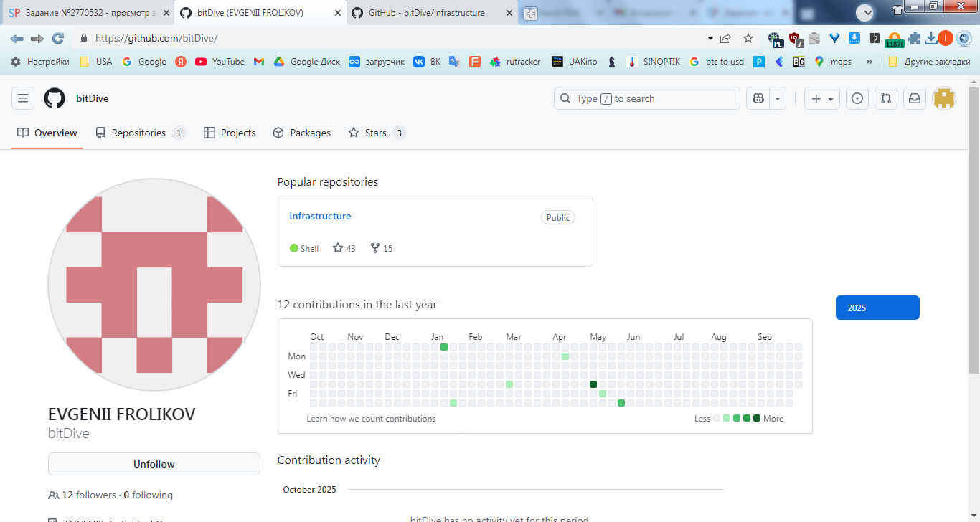
Task: Reload the page with refresh icon
Action: 58,38
